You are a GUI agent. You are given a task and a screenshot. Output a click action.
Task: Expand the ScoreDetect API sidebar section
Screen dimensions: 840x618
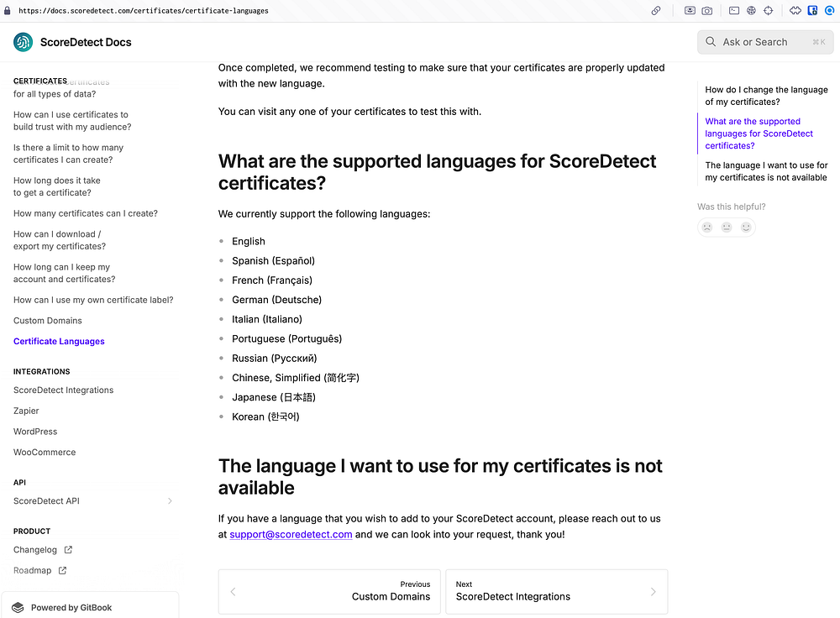(x=170, y=500)
